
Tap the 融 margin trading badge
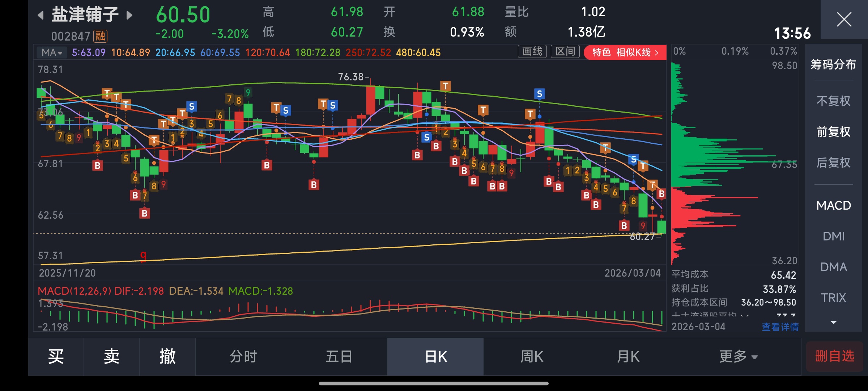pyautogui.click(x=100, y=36)
